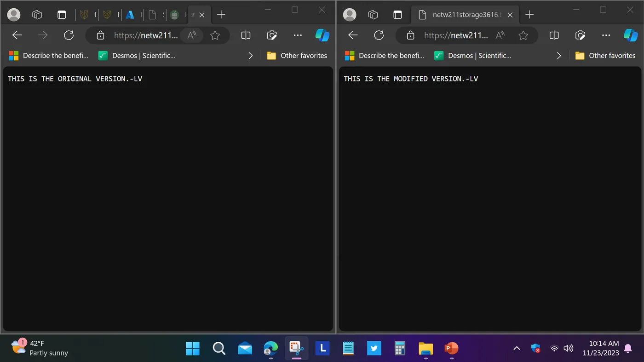Open web capture tool in left Edge window
This screenshot has height=362, width=644.
click(x=272, y=35)
